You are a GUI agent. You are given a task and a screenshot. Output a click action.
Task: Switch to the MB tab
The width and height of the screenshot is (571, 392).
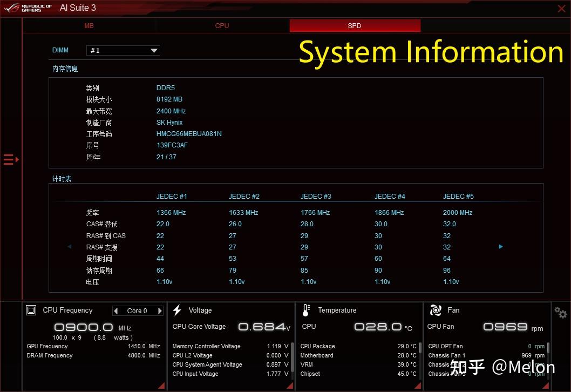pos(89,25)
